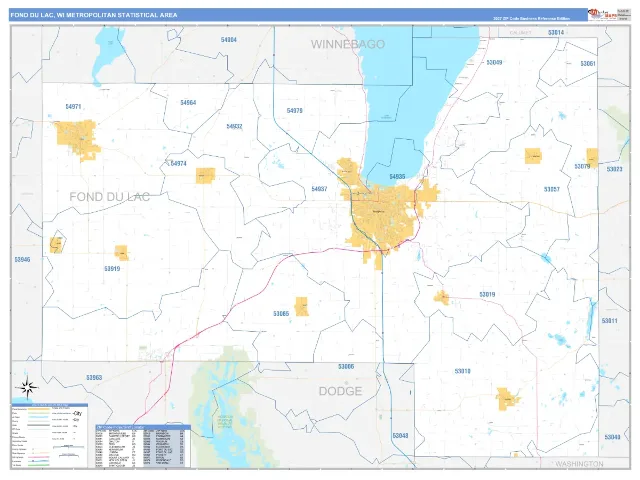
Task: Click ZIP code label 53079
Action: click(582, 166)
